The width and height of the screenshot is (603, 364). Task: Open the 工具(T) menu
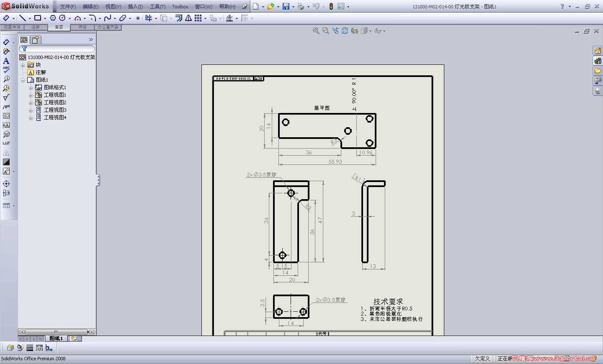[157, 7]
